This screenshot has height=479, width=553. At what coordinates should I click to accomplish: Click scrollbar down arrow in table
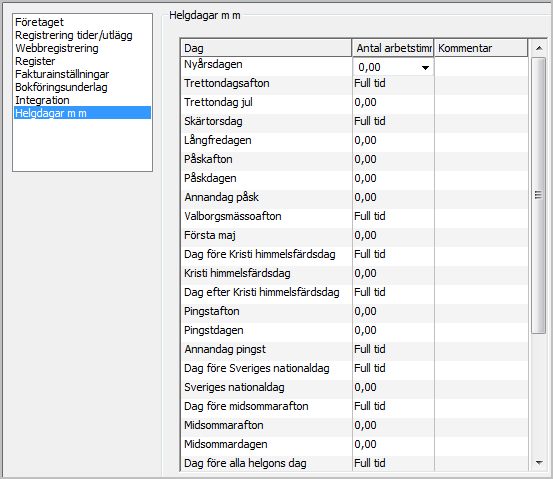pyautogui.click(x=539, y=462)
